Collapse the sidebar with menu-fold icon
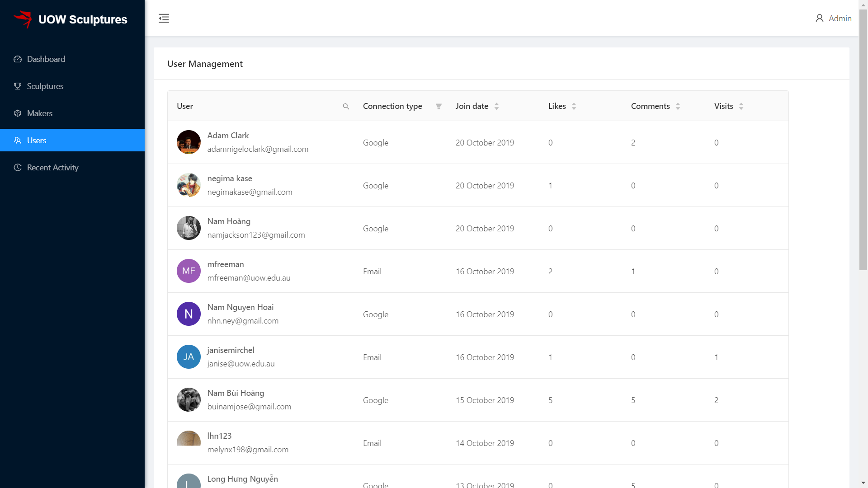Image resolution: width=868 pixels, height=488 pixels. [164, 18]
